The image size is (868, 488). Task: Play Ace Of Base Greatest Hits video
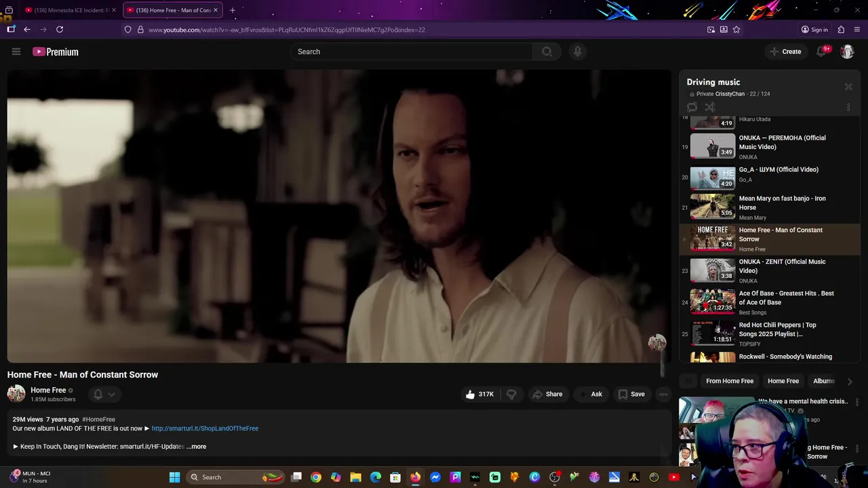[x=770, y=302]
